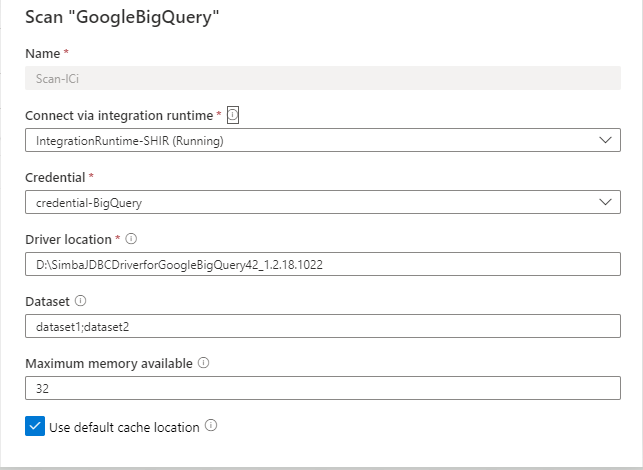
Task: Click the Dataset info icon
Action: click(x=80, y=301)
